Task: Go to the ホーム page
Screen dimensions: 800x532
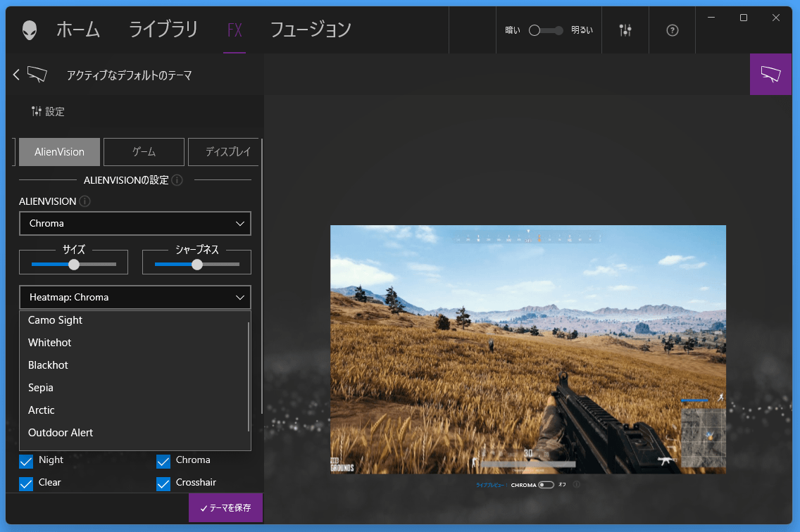Action: (78, 30)
